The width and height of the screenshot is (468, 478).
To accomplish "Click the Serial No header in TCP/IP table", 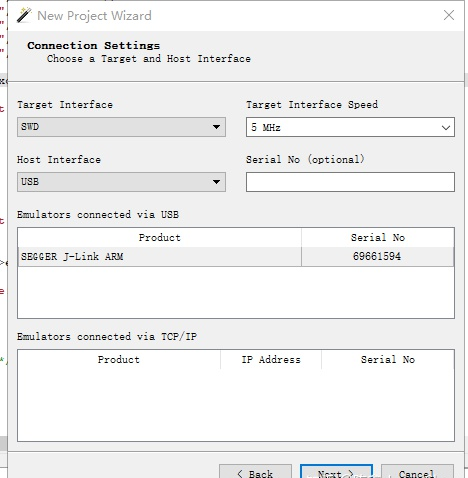I will (388, 360).
